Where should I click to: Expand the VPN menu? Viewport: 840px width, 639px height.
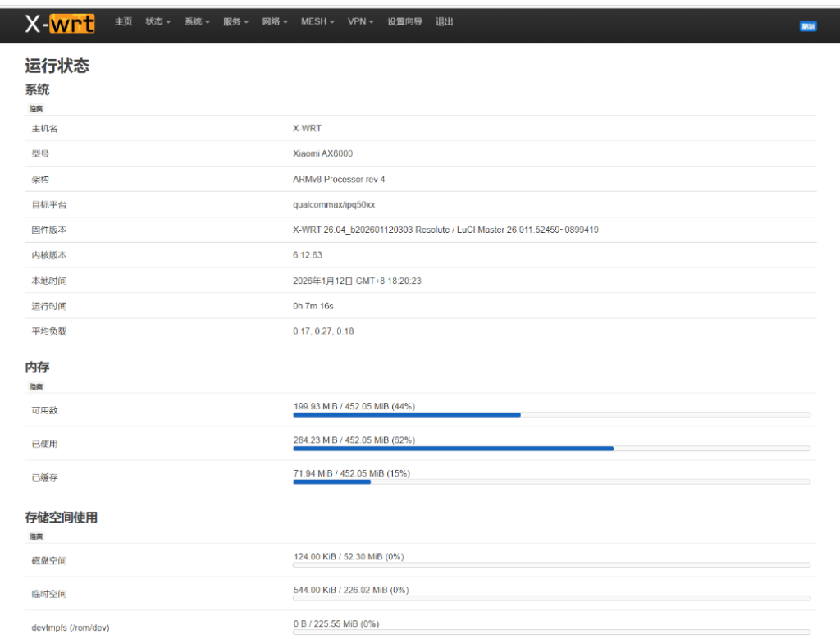360,22
